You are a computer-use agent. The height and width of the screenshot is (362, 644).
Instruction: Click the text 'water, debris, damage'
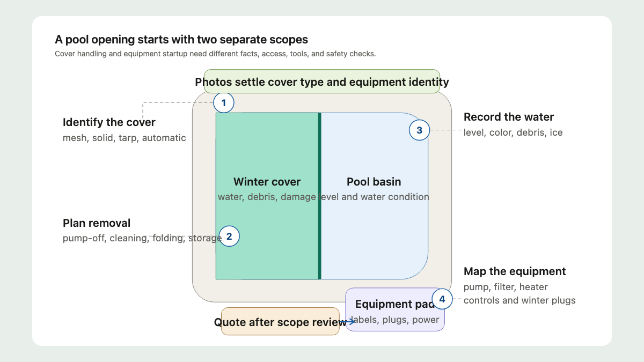tap(267, 197)
